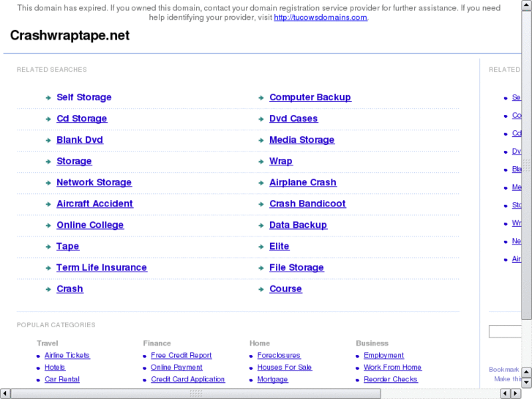The image size is (532, 399).
Task: Open the Airline Tickets category link
Action: [67, 356]
